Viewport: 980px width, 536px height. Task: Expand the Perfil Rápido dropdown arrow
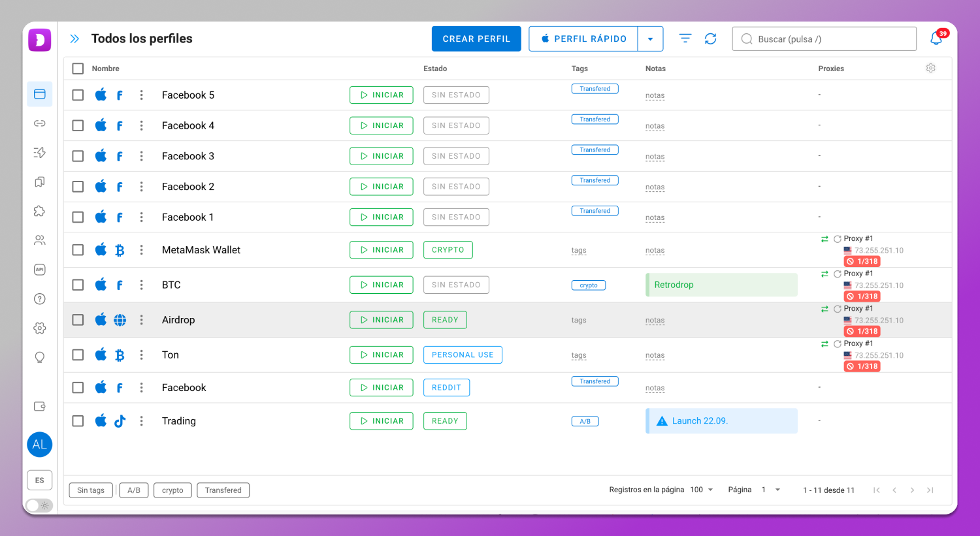click(x=650, y=39)
